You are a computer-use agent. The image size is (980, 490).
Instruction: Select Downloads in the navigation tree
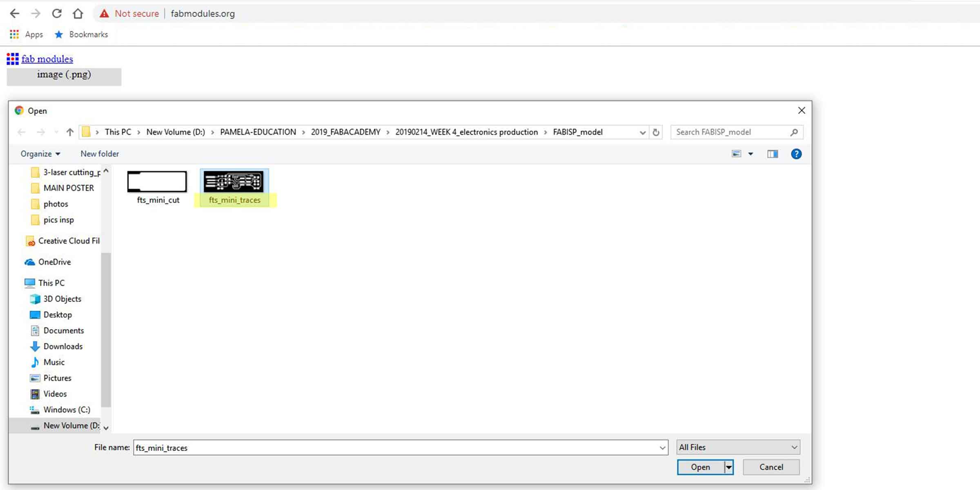click(63, 346)
